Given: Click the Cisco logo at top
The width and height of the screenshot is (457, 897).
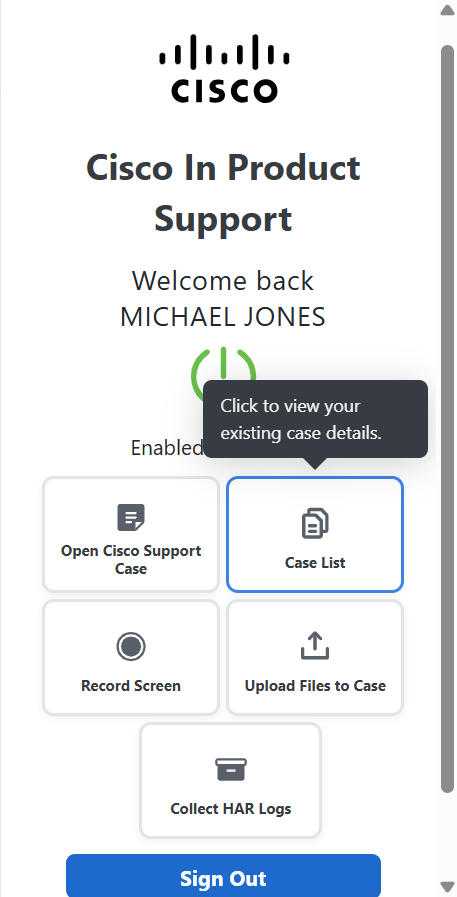Looking at the screenshot, I should tap(224, 69).
